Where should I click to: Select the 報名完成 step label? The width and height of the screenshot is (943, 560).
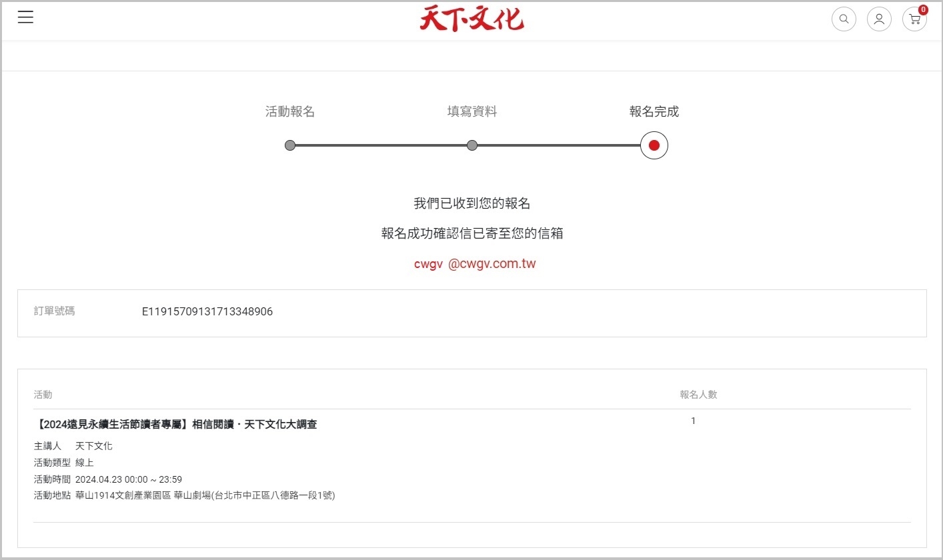[x=654, y=112]
